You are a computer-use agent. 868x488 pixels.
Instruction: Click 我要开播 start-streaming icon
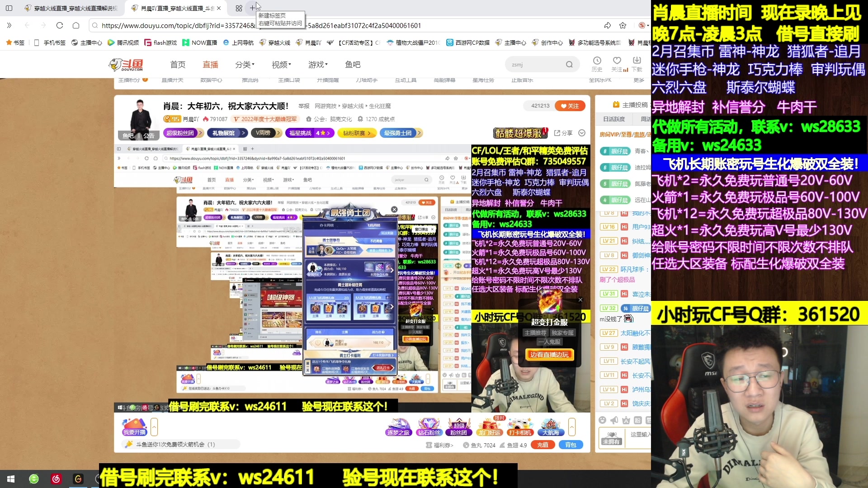[x=134, y=427]
